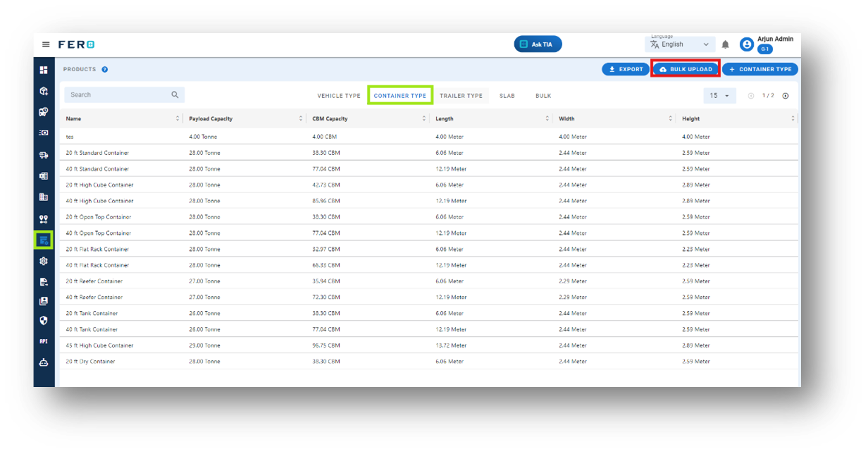Viewport: 868px width, 454px height.
Task: Open the API section in the sidebar
Action: point(44,341)
